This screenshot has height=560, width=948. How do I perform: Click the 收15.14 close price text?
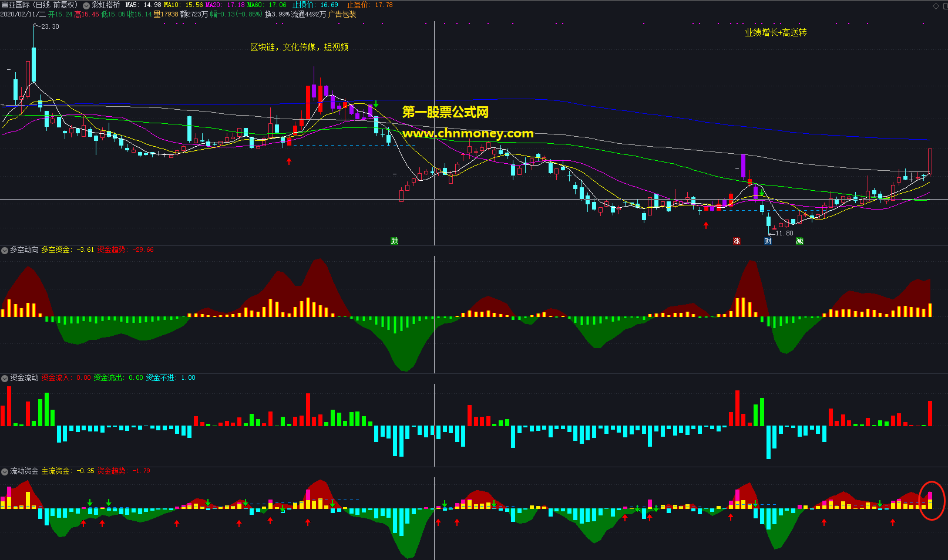(140, 14)
